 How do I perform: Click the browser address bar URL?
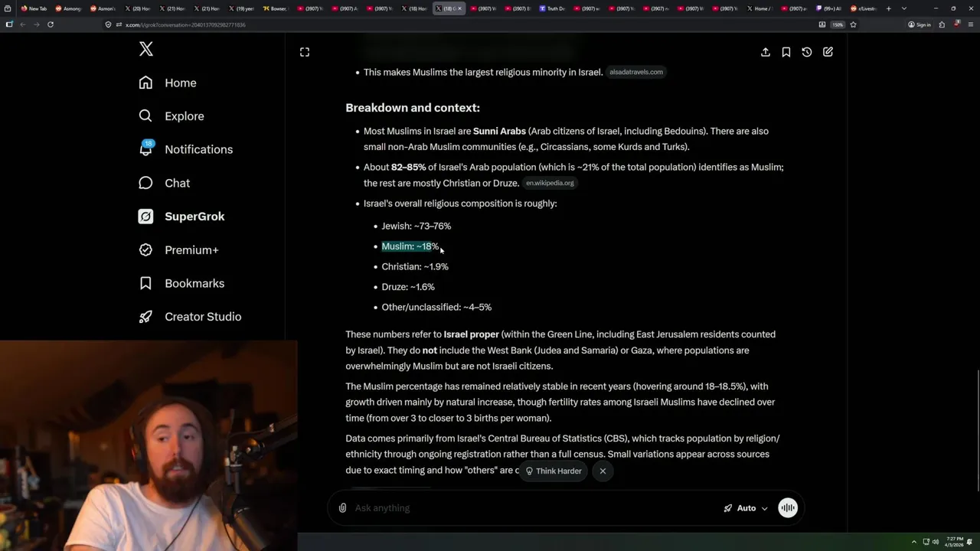[x=185, y=24]
